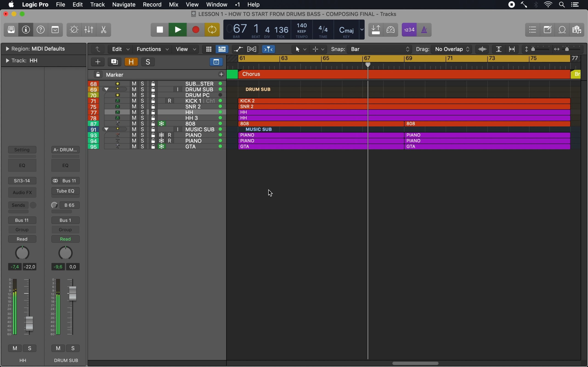Enable the count-in 1234 button
Image resolution: width=588 pixels, height=367 pixels.
tap(409, 30)
